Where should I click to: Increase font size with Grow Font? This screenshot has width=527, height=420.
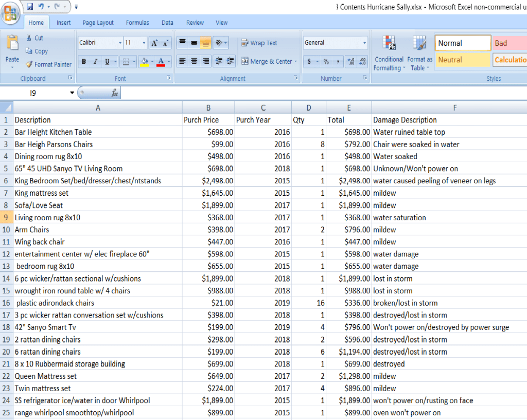pos(154,43)
